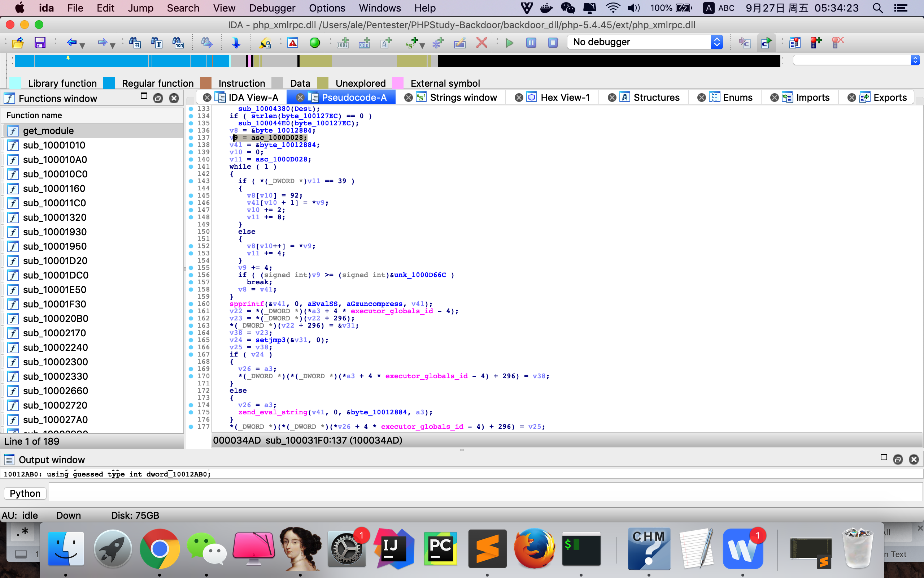Click the C with green flag icon

[x=766, y=42]
